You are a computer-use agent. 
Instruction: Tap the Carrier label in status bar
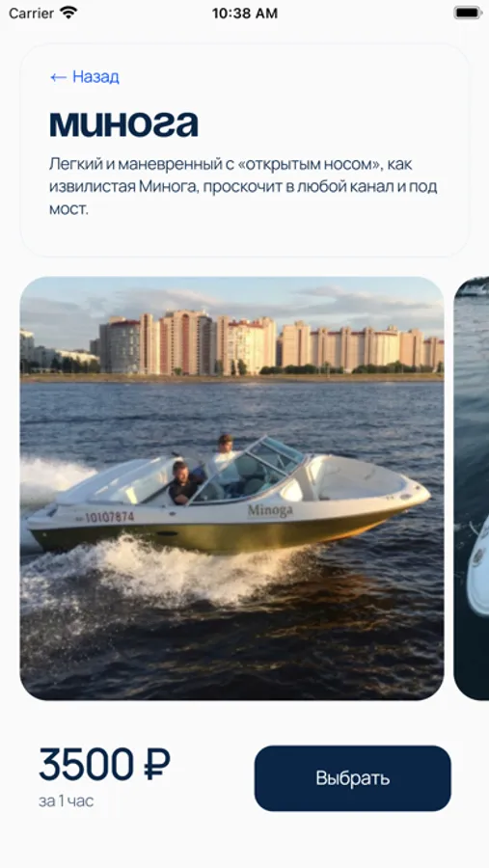[x=31, y=14]
